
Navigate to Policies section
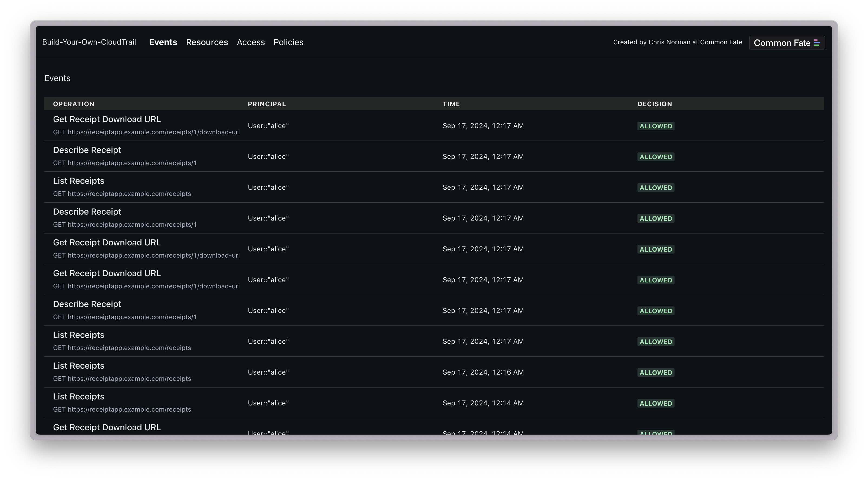tap(289, 42)
